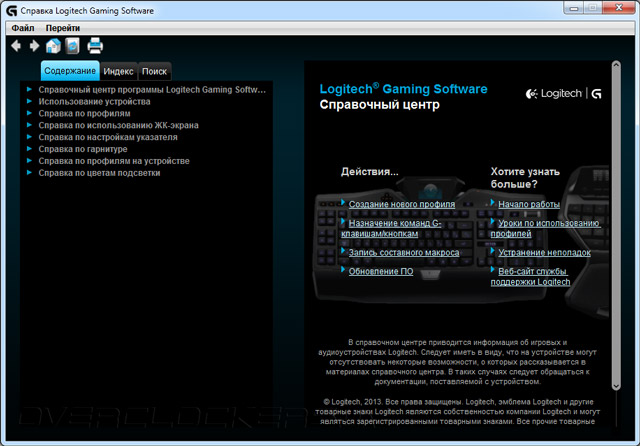Open the Запись составного макроса link
This screenshot has height=446, width=640.
404,253
